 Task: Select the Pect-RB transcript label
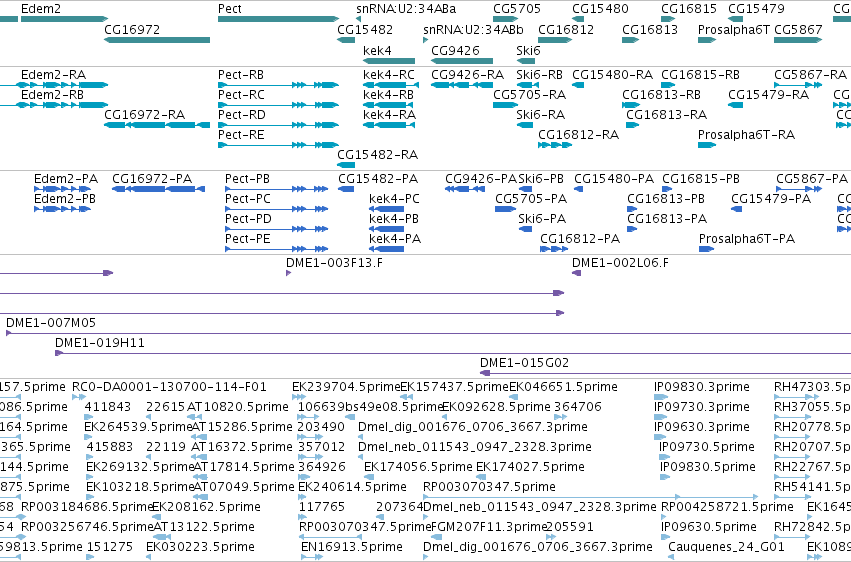[x=241, y=74]
